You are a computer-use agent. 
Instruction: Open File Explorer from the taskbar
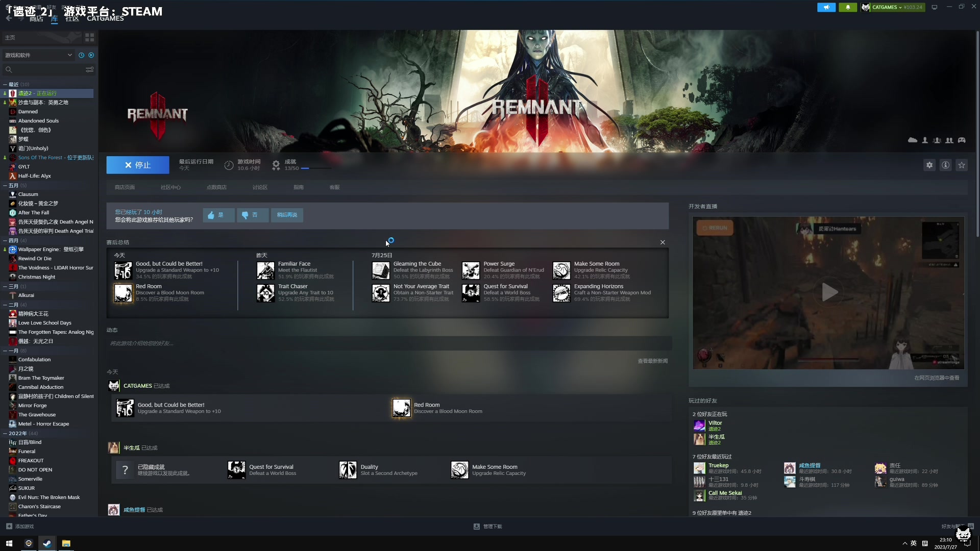click(x=66, y=543)
